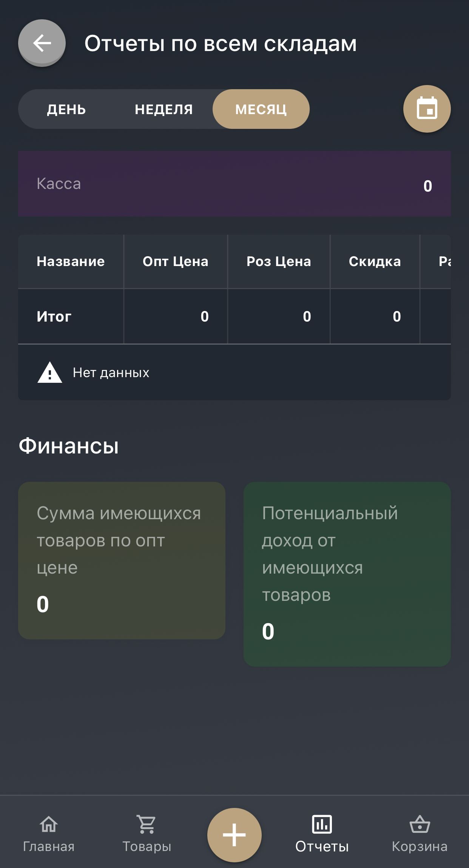Select the Опт Цена column header
The height and width of the screenshot is (868, 469).
[x=175, y=261]
